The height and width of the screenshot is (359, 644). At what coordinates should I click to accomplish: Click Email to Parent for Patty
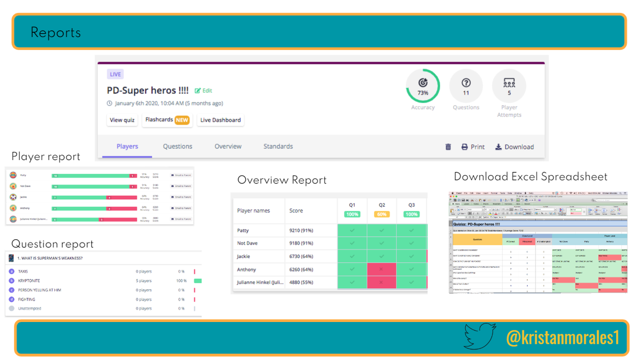[x=181, y=175]
